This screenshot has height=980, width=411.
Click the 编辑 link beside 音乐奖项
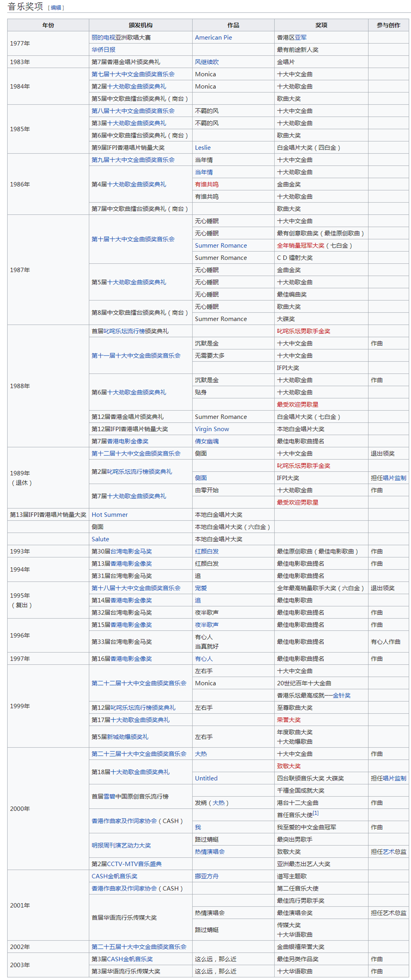[56, 7]
